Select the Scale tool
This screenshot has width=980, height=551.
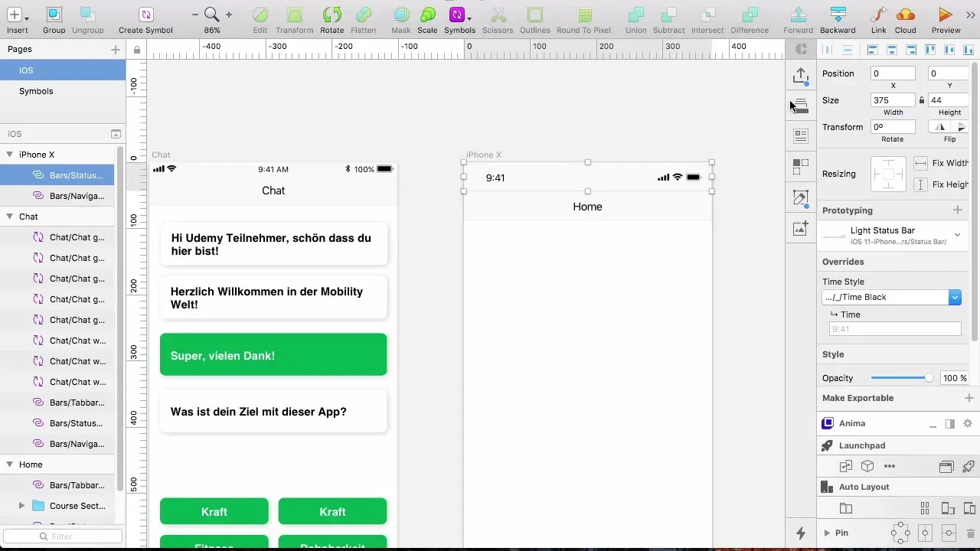pos(427,15)
